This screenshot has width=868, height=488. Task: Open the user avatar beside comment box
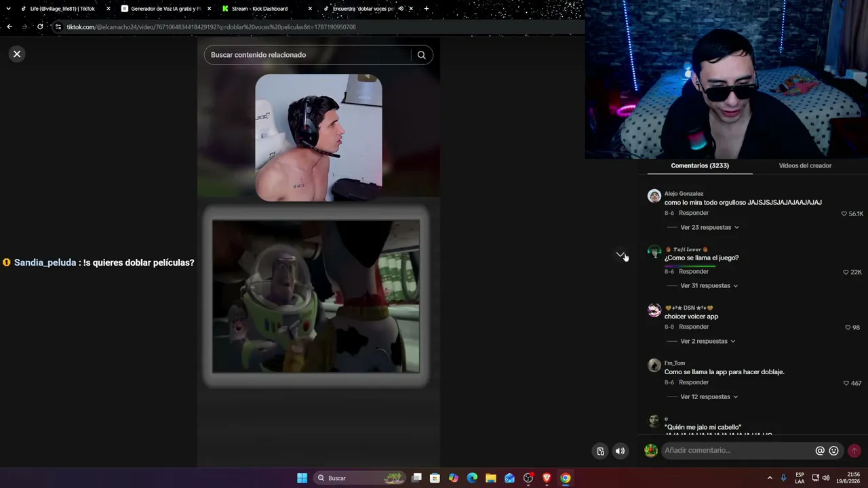coord(651,451)
